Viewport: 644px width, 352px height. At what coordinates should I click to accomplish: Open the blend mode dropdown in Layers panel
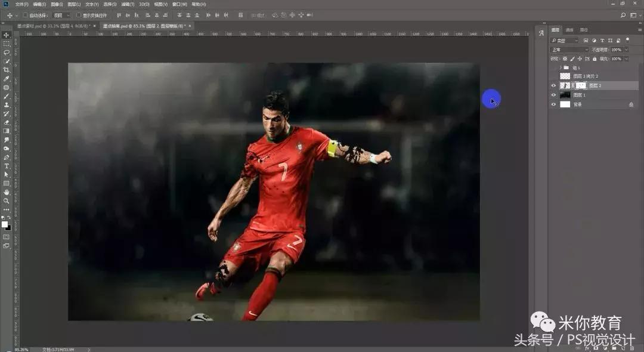[x=569, y=50]
